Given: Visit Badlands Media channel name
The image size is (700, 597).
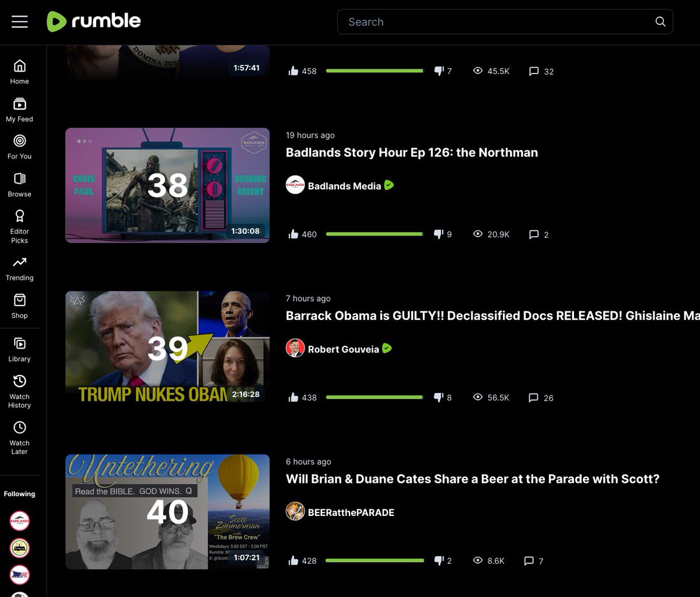Looking at the screenshot, I should (344, 186).
